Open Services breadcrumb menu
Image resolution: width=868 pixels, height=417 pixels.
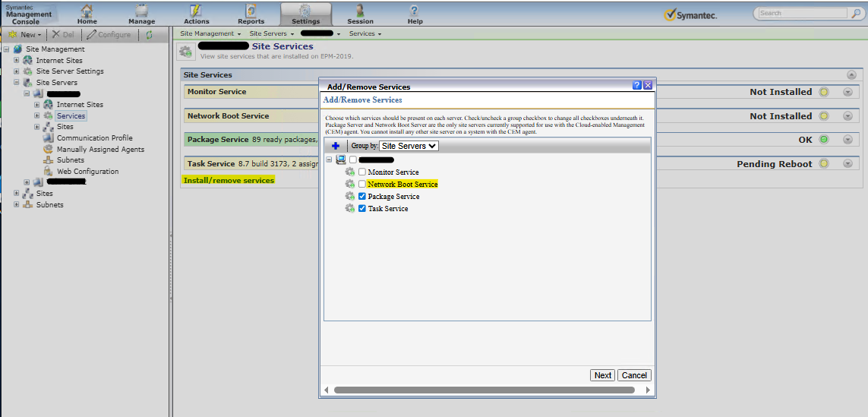pyautogui.click(x=365, y=33)
